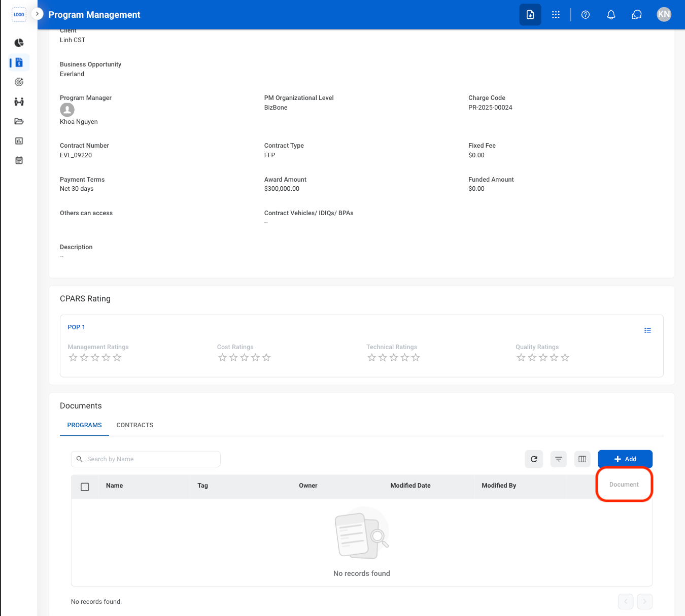Open the POP 1 list view icon

point(647,330)
